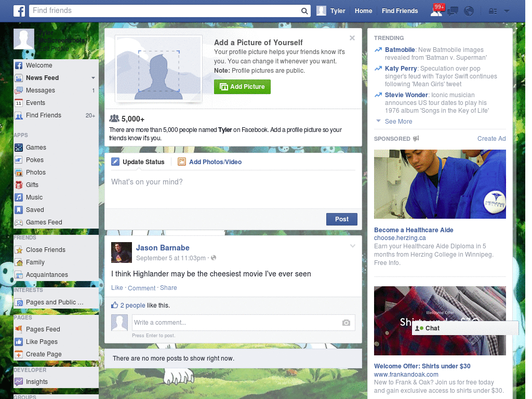Open Acquaintances list icon
The image size is (532, 399).
19,275
